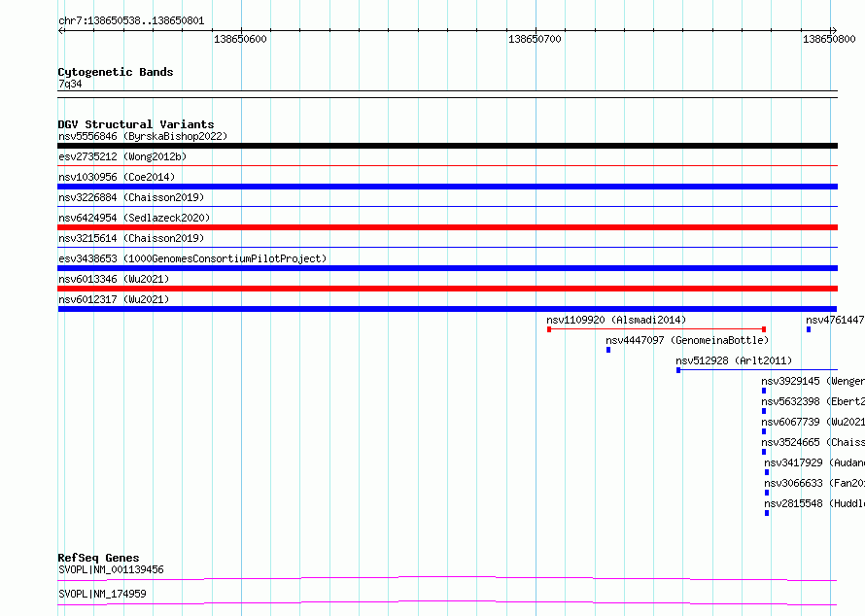Open the DGV Structural Variants track title
Image resolution: width=865 pixels, height=616 pixels.
pos(136,124)
